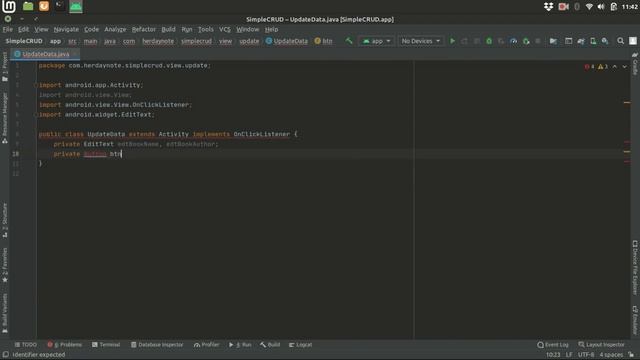Go to previous highlighted error arrow

tap(615, 67)
